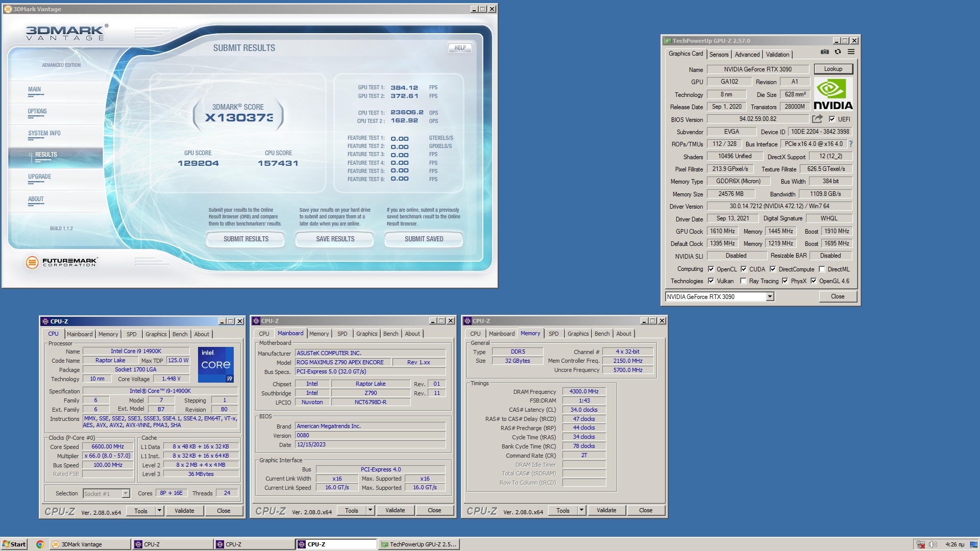Open the Start menu
Image resolution: width=980 pixels, height=551 pixels.
(14, 544)
